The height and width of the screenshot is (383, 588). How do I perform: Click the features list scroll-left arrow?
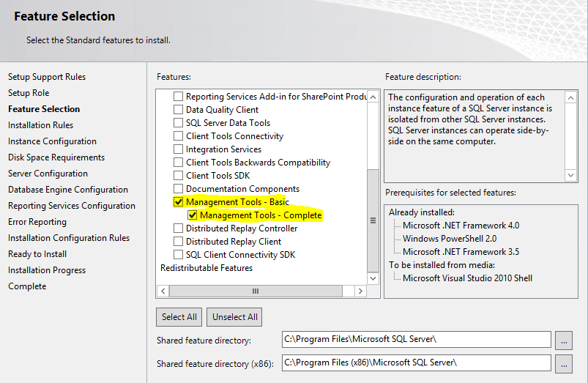[163, 291]
